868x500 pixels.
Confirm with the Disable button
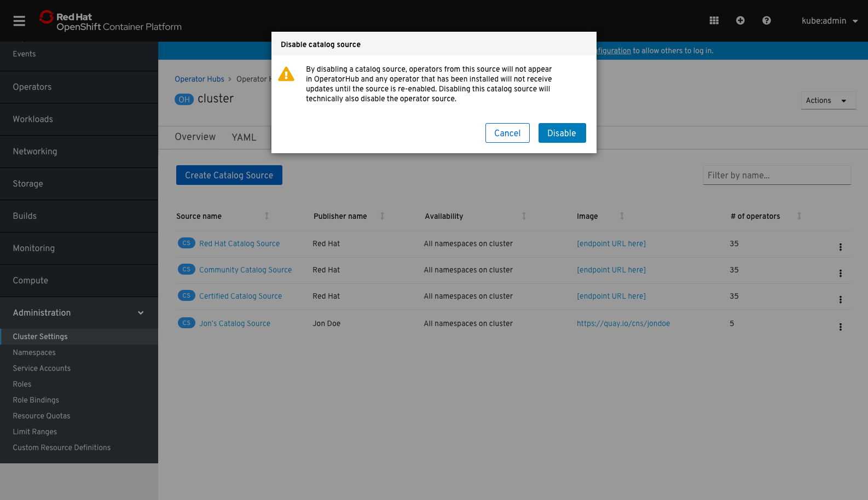(x=562, y=133)
